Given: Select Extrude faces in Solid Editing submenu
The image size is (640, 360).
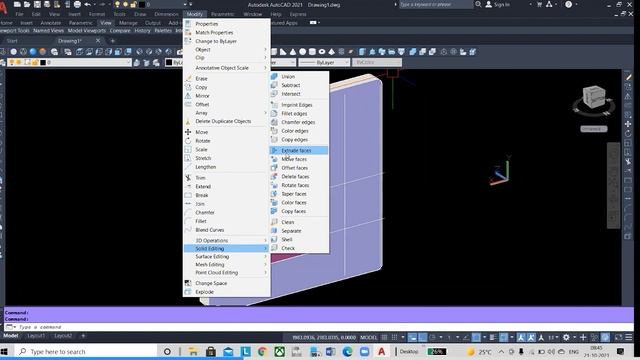Looking at the screenshot, I should [298, 150].
